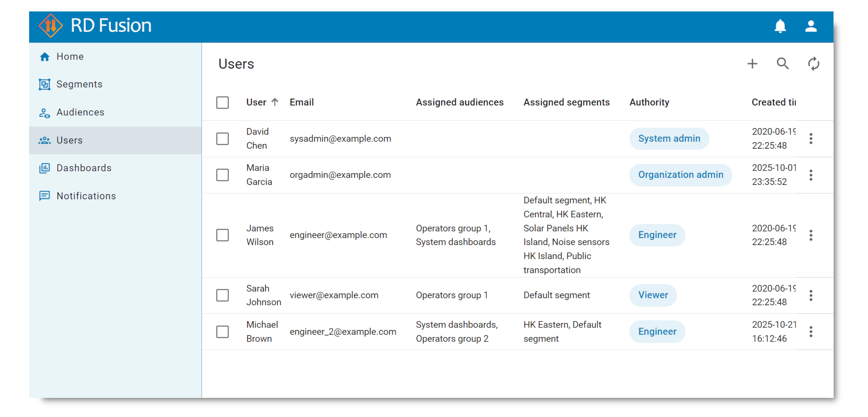This screenshot has width=868, height=417.
Task: Open Segments in the sidebar
Action: (79, 84)
